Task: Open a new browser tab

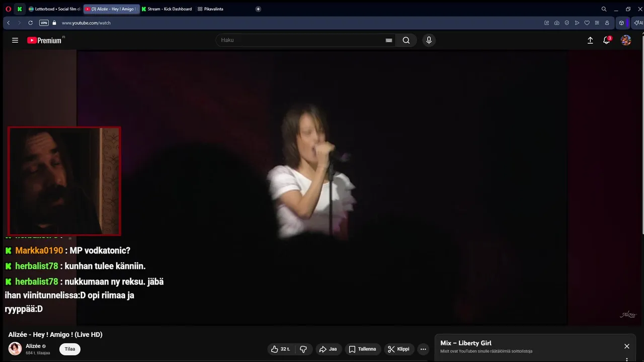Action: pyautogui.click(x=258, y=9)
